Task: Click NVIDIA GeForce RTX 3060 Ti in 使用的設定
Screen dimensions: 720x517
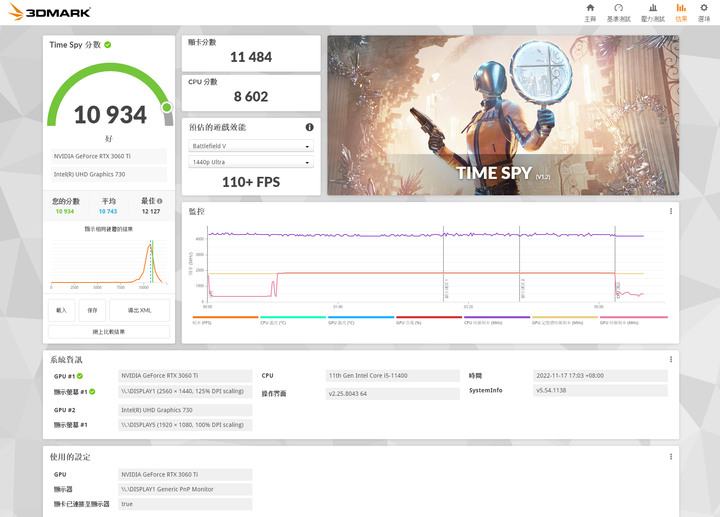Action: coord(185,474)
